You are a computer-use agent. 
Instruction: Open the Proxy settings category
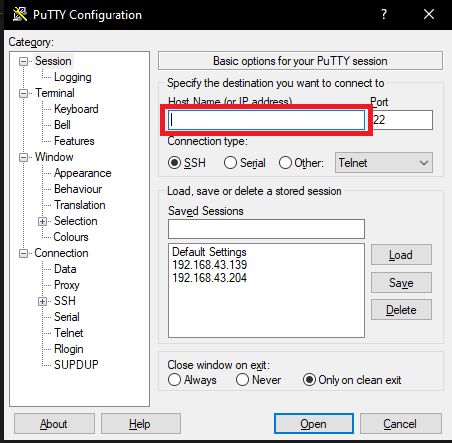point(67,285)
